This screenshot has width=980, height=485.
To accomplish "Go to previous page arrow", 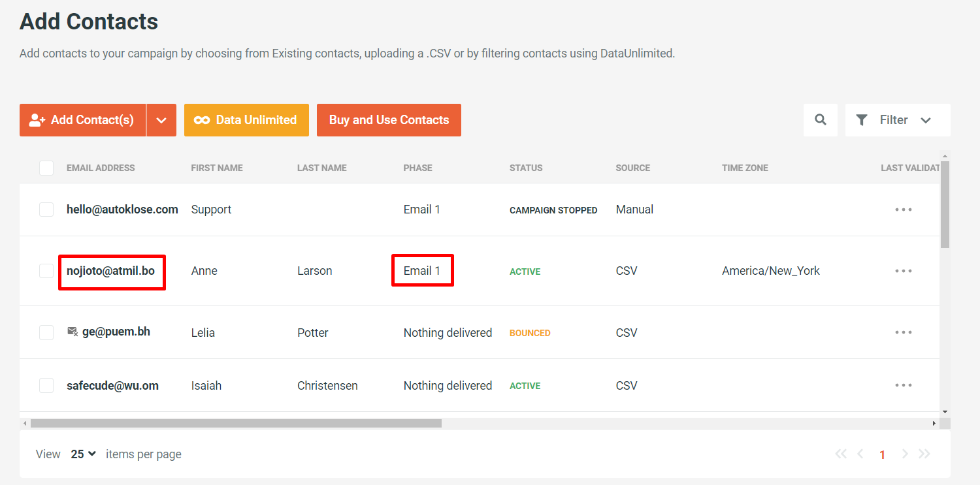I will (860, 454).
